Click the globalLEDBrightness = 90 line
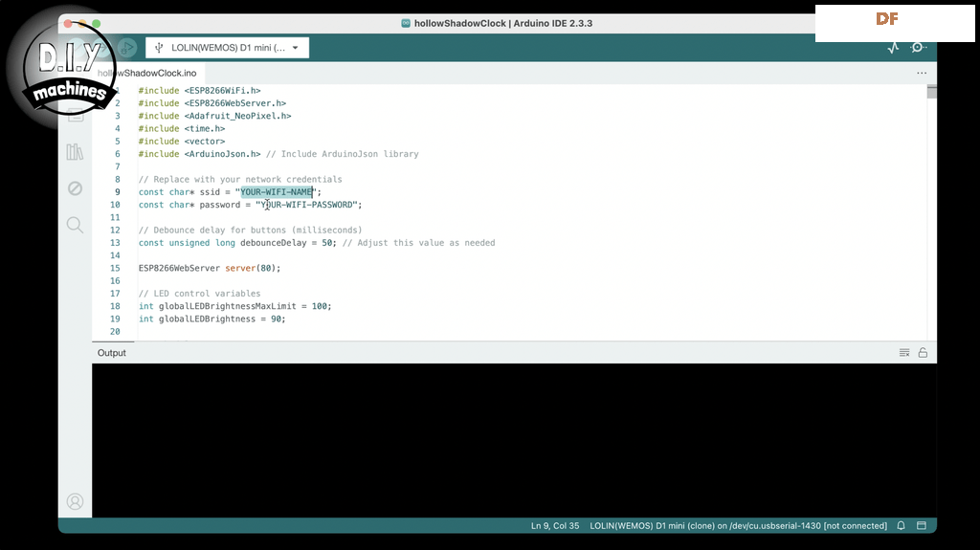 click(212, 319)
